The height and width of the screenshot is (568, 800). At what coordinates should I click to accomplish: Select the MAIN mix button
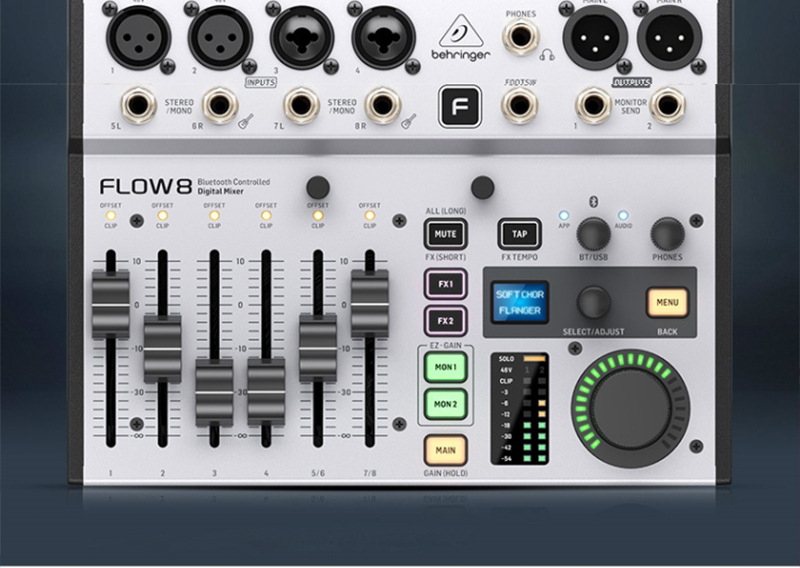coord(445,450)
